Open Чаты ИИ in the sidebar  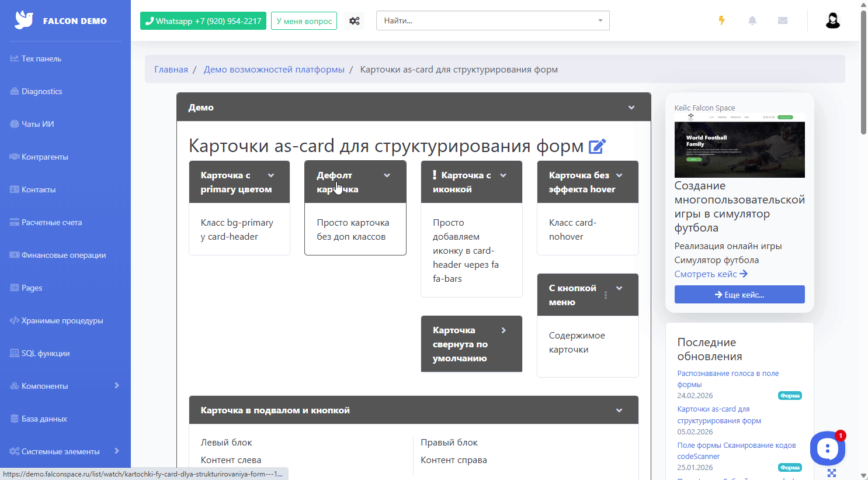coord(38,124)
